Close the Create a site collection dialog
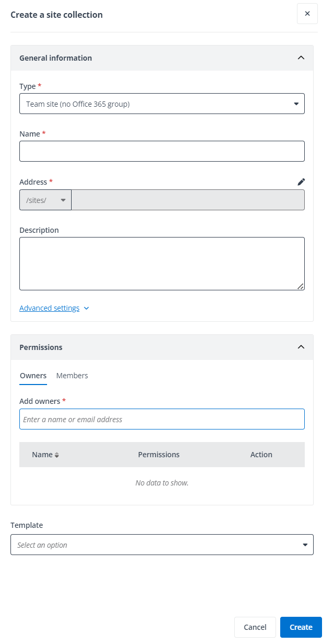Image resolution: width=333 pixels, height=644 pixels. click(307, 14)
